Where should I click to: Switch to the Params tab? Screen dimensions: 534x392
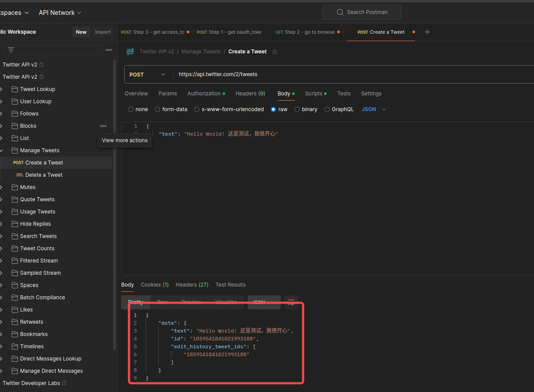(x=168, y=94)
